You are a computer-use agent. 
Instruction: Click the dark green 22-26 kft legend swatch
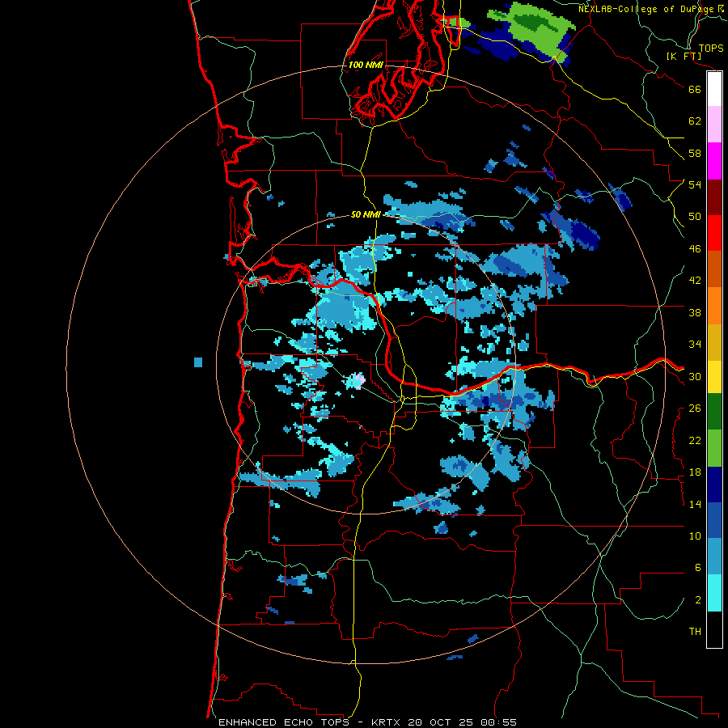tap(714, 412)
